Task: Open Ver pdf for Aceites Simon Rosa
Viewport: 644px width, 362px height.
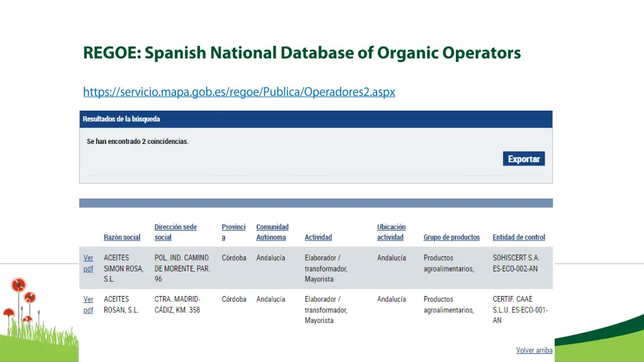Action: [x=88, y=263]
